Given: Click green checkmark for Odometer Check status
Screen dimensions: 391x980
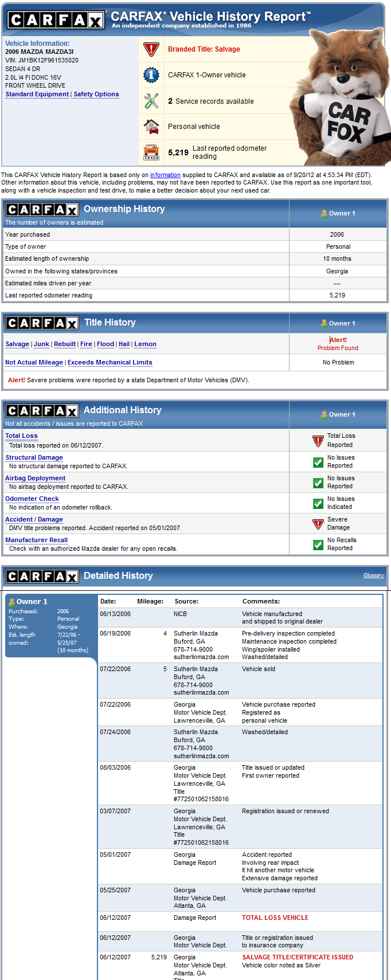Looking at the screenshot, I should click(x=318, y=503).
